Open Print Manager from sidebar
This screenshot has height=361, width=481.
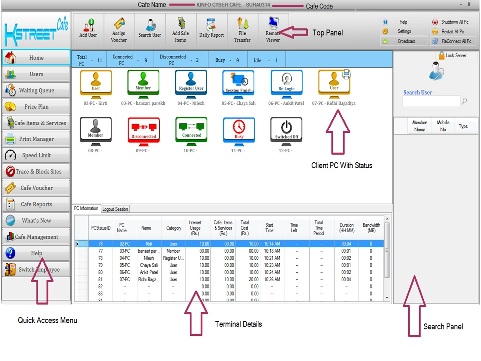(36, 139)
